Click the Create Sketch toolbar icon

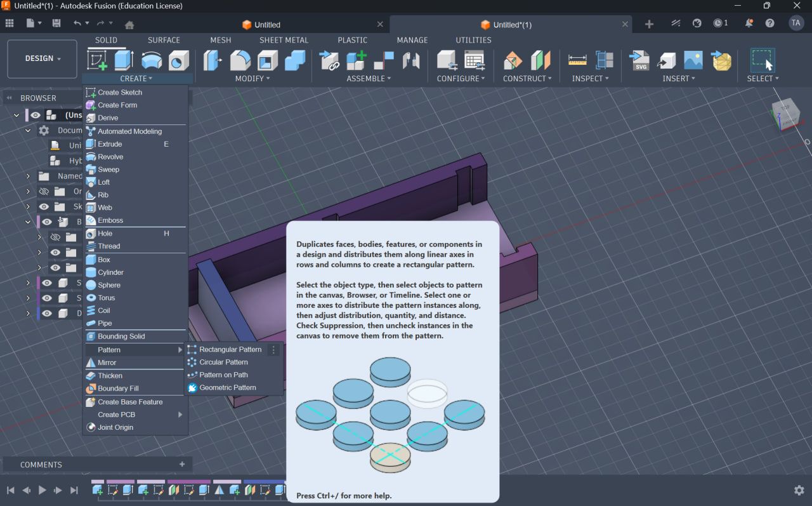tap(97, 60)
